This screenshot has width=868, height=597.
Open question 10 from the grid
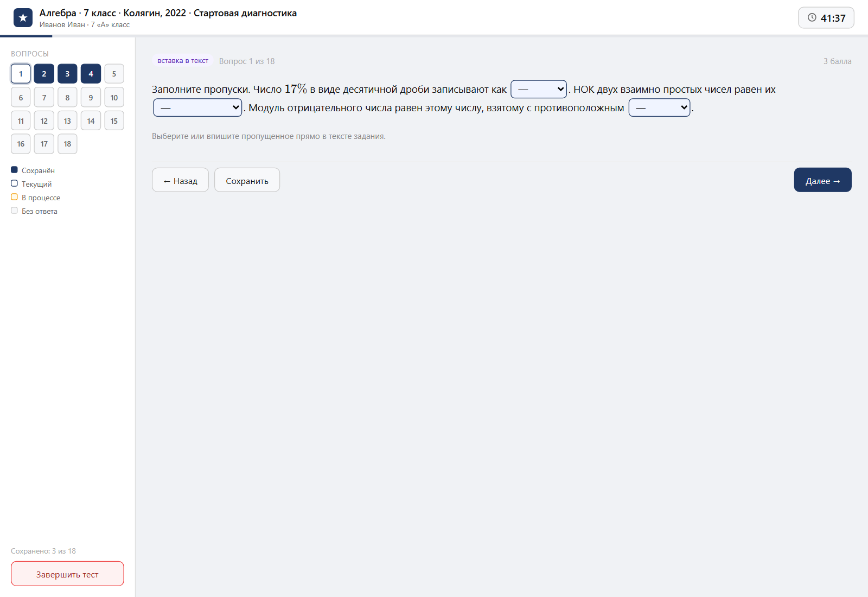pyautogui.click(x=114, y=98)
